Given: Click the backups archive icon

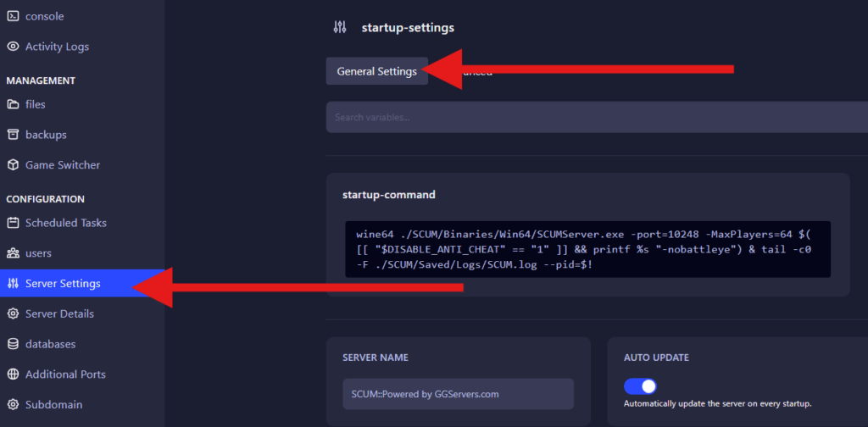Looking at the screenshot, I should pos(13,135).
